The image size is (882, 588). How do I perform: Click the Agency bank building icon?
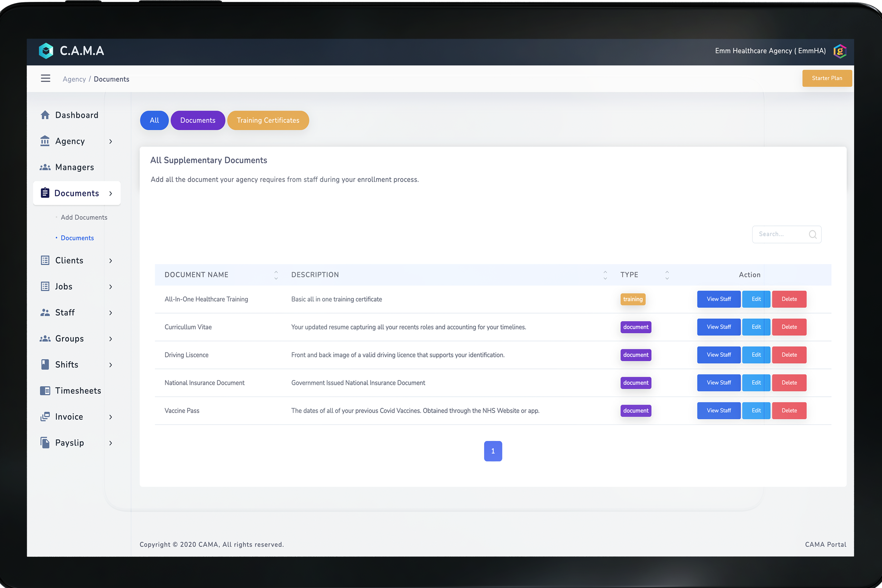tap(45, 141)
